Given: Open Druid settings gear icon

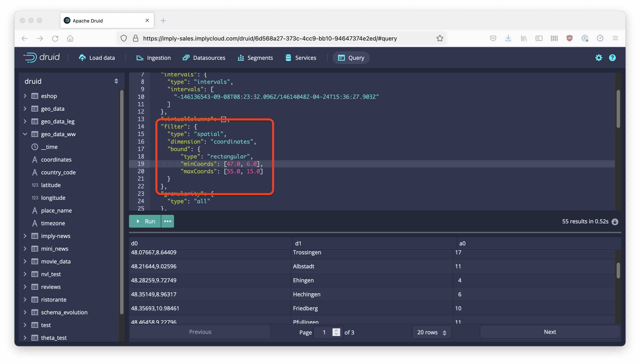Looking at the screenshot, I should (x=598, y=58).
